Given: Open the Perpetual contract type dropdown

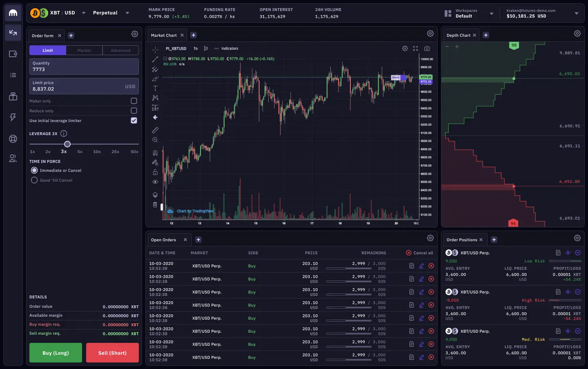Looking at the screenshot, I should [x=127, y=13].
